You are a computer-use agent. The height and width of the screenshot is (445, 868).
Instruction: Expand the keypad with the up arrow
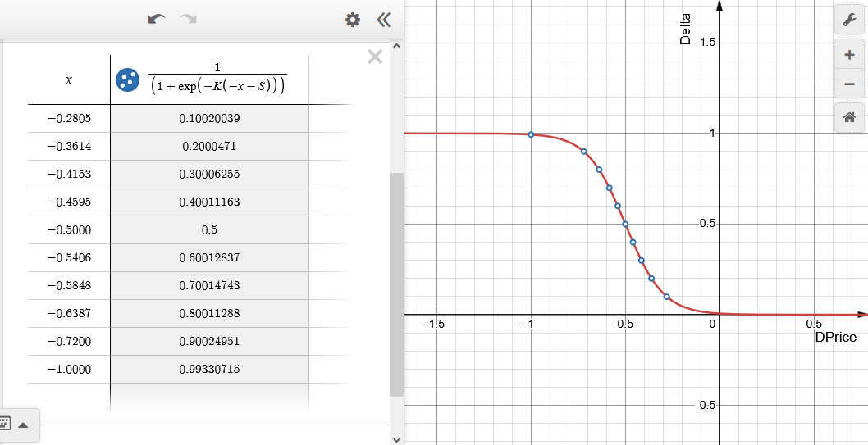[23, 425]
